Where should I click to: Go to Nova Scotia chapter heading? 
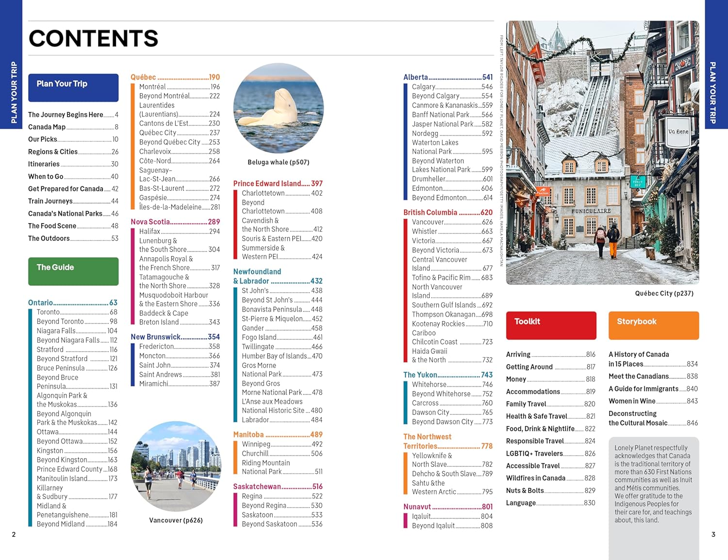175,222
